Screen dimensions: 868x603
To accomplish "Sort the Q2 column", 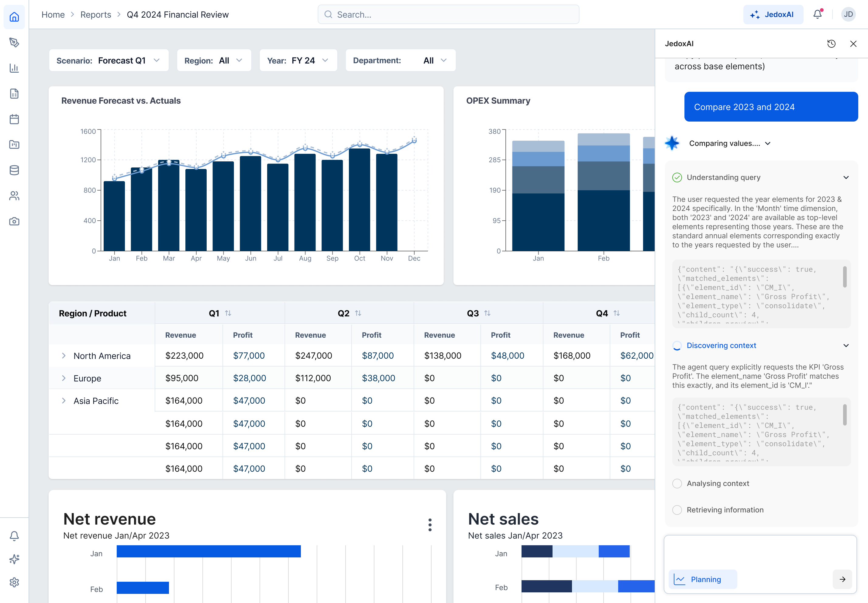I will point(358,313).
